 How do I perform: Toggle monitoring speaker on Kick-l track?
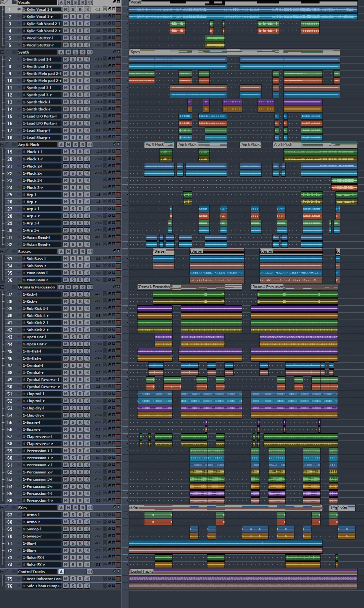87,294
